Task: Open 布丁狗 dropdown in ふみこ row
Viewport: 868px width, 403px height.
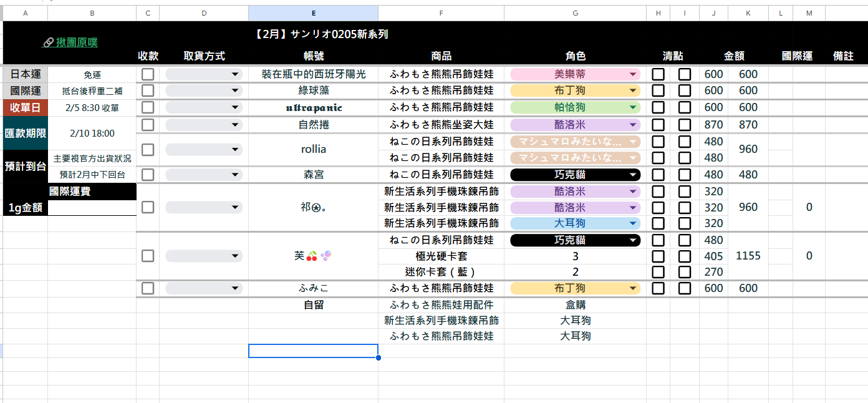Action: coord(575,288)
